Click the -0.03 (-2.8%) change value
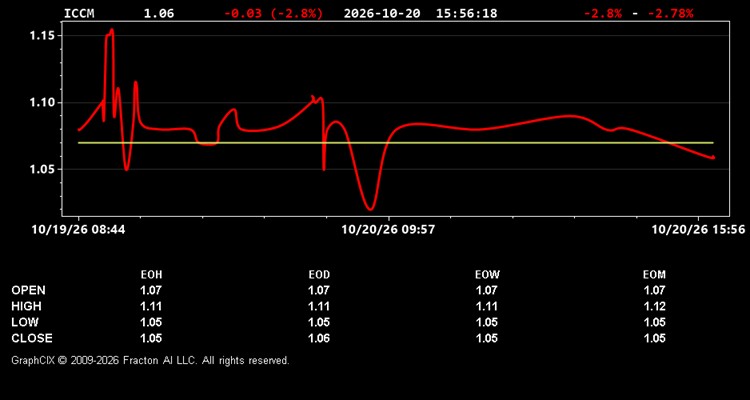750x400 pixels. pyautogui.click(x=274, y=13)
